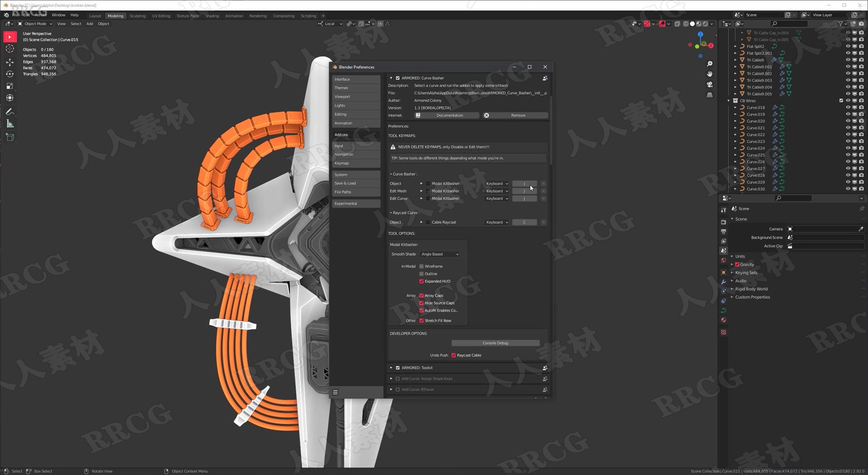Uncheck Hide Source Caps
The image size is (868, 475).
click(421, 303)
